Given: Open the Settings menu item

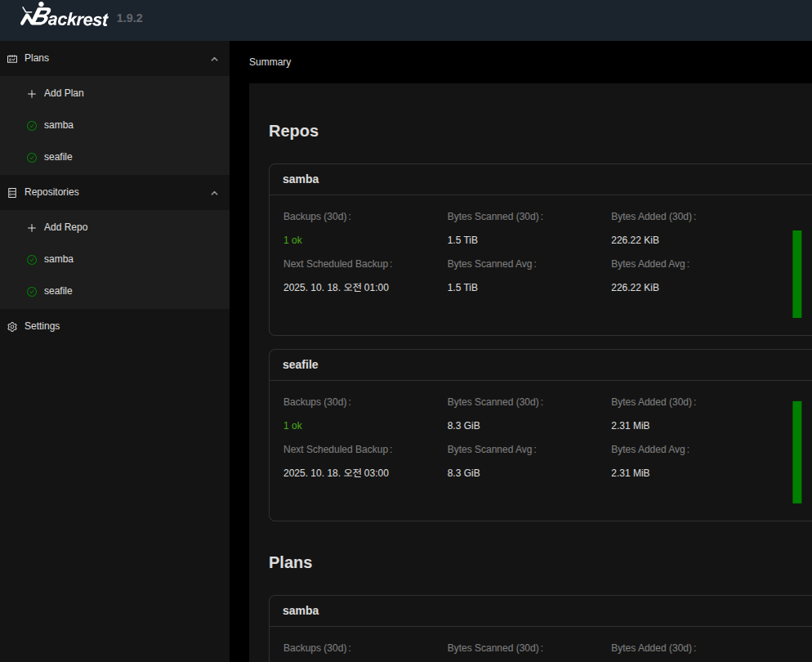Looking at the screenshot, I should [x=42, y=326].
